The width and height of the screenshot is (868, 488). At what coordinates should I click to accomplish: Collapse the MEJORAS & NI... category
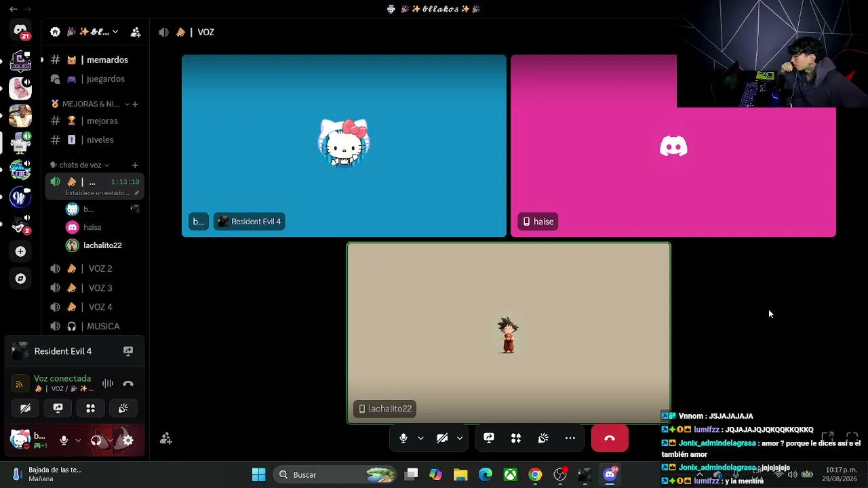pyautogui.click(x=90, y=104)
